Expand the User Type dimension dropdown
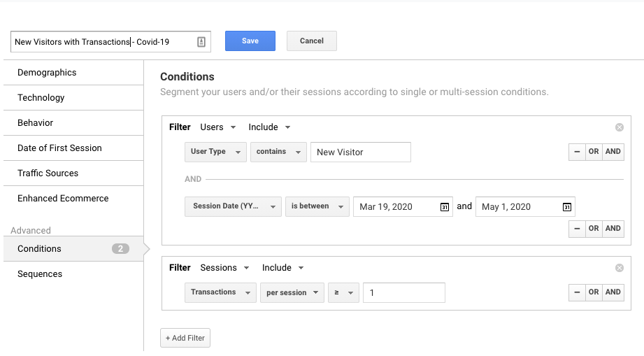 (x=215, y=152)
